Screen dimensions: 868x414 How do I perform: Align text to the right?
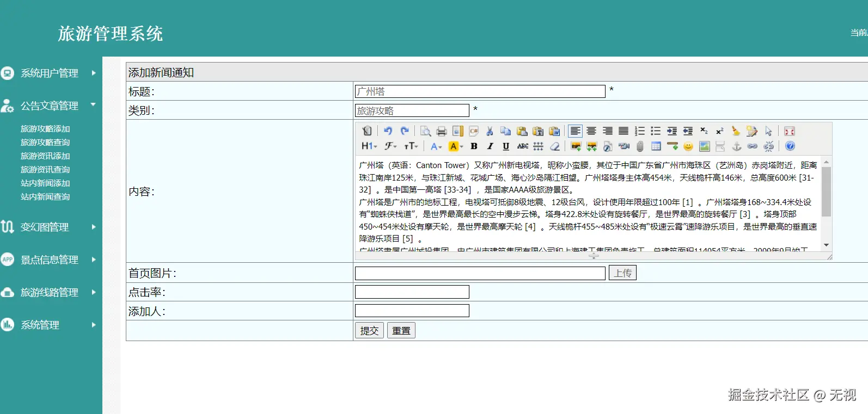607,131
